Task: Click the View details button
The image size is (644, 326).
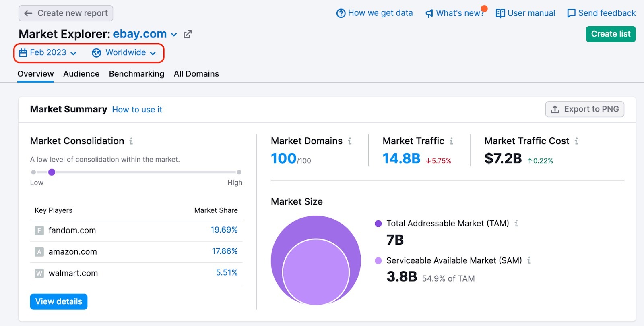Action: tap(59, 302)
